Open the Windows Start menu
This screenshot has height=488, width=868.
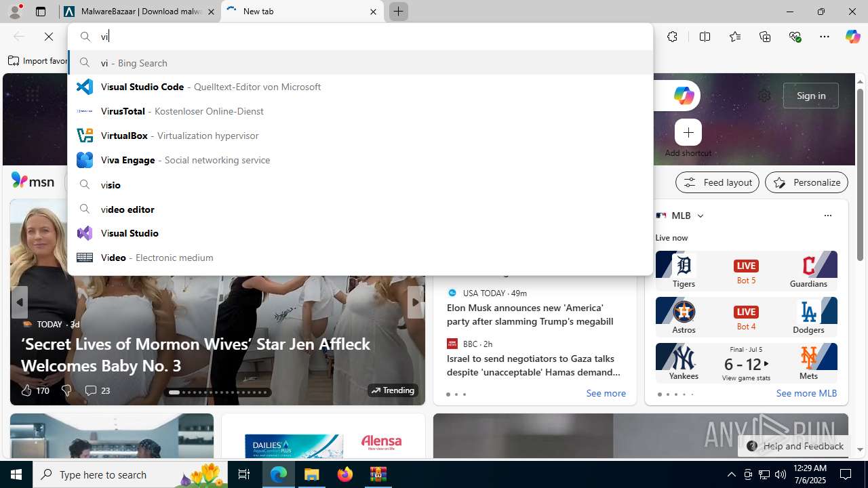coord(16,474)
